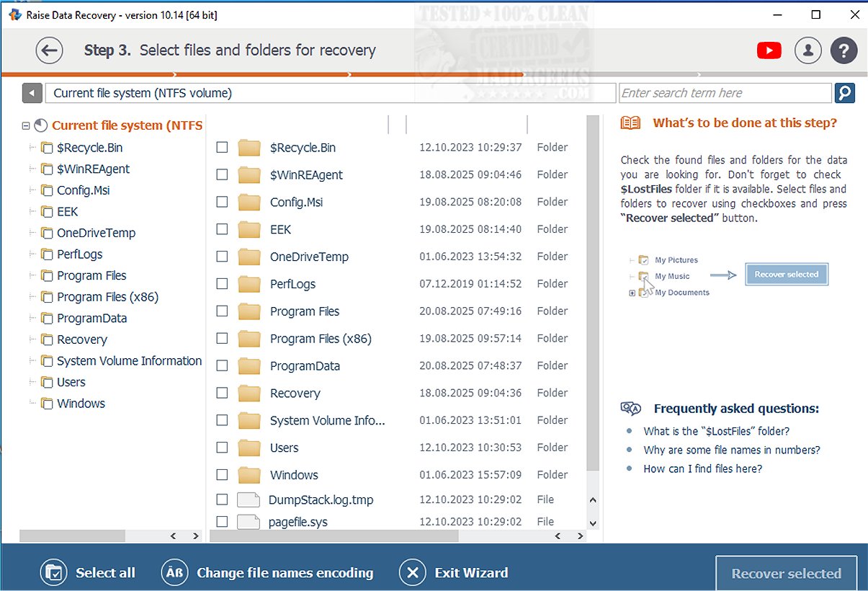Check the $WinREAgent checkbox in file list

[222, 174]
